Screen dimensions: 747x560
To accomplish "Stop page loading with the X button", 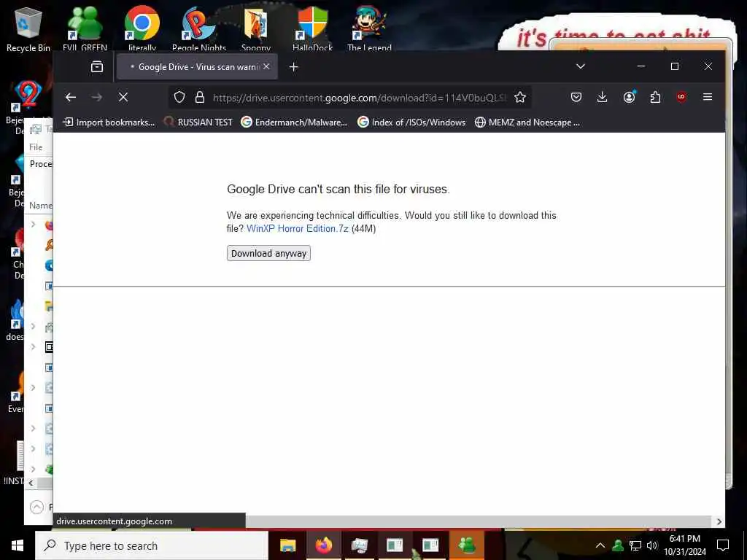I will [123, 97].
